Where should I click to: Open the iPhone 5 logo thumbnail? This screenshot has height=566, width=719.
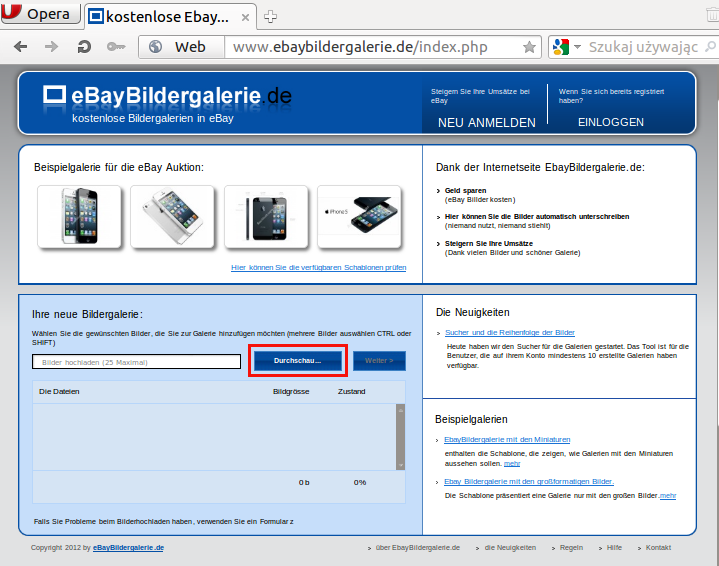(359, 216)
